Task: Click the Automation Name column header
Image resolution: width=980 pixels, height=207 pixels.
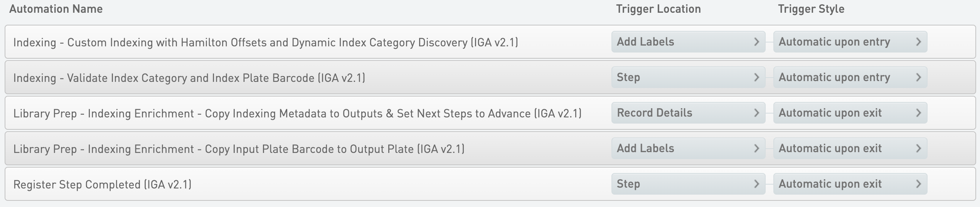Action: click(56, 9)
